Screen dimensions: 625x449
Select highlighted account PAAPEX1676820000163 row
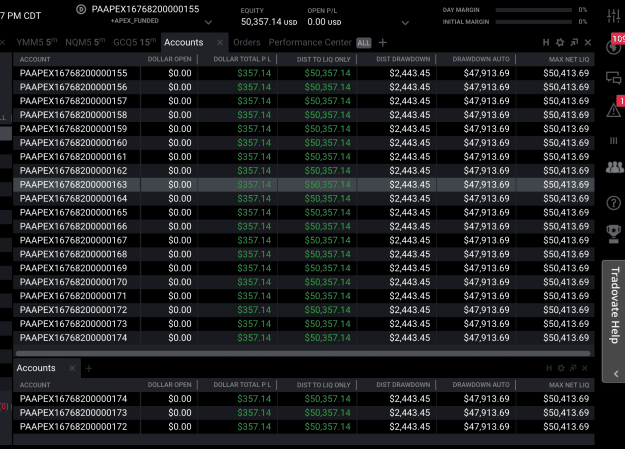(x=304, y=185)
